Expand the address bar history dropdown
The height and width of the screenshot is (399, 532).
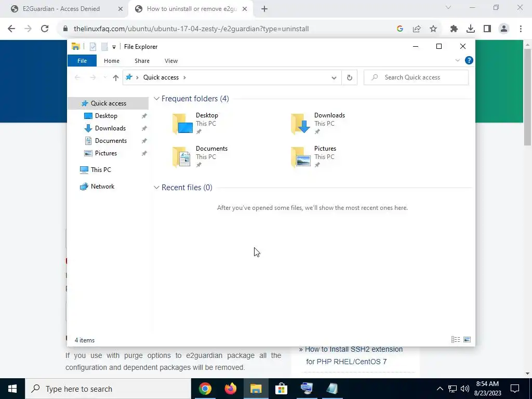click(334, 78)
